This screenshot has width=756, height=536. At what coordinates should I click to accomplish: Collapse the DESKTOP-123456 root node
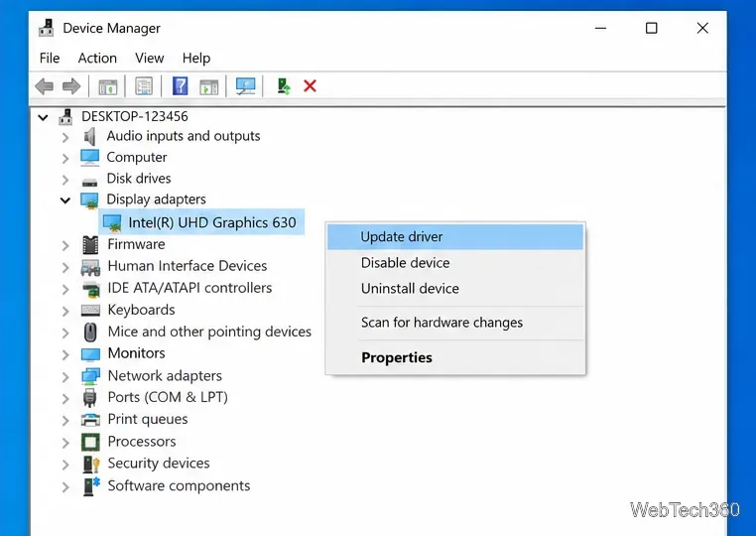tap(43, 117)
